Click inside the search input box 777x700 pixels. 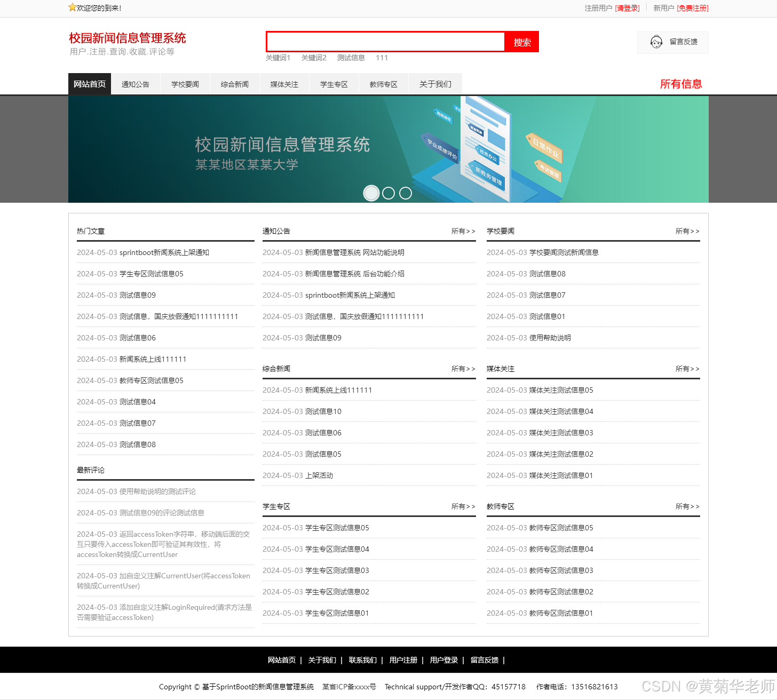[385, 42]
